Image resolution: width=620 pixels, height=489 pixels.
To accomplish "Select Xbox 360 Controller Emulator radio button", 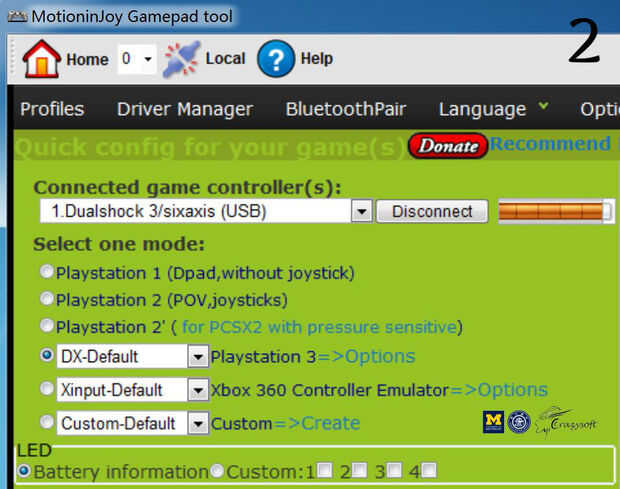I will click(x=47, y=388).
